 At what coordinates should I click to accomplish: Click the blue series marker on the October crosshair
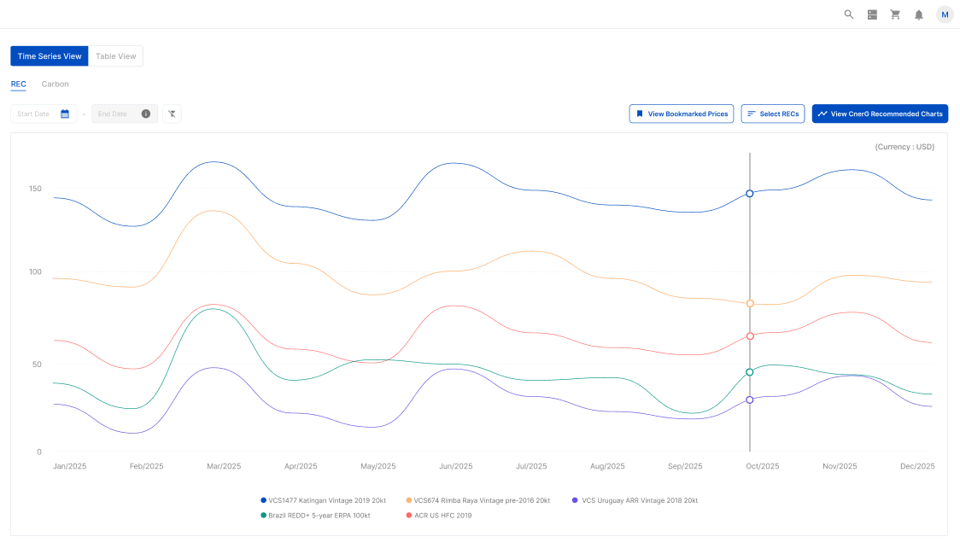coord(749,193)
